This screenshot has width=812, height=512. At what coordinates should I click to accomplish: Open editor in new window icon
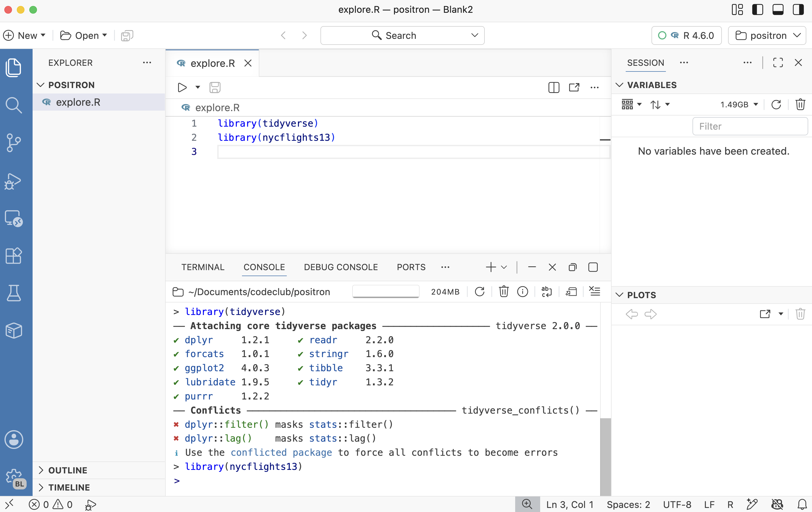coord(574,88)
